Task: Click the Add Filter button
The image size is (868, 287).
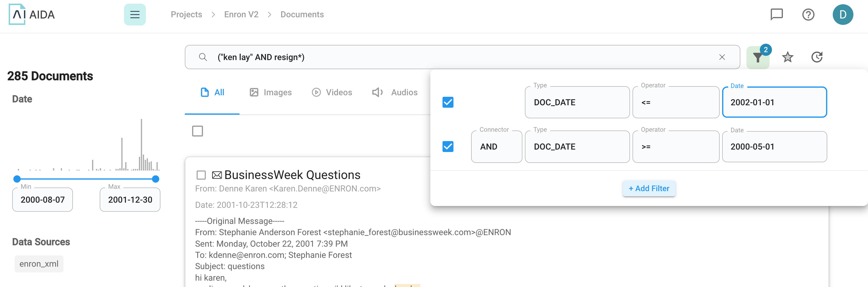Action: pyautogui.click(x=649, y=188)
